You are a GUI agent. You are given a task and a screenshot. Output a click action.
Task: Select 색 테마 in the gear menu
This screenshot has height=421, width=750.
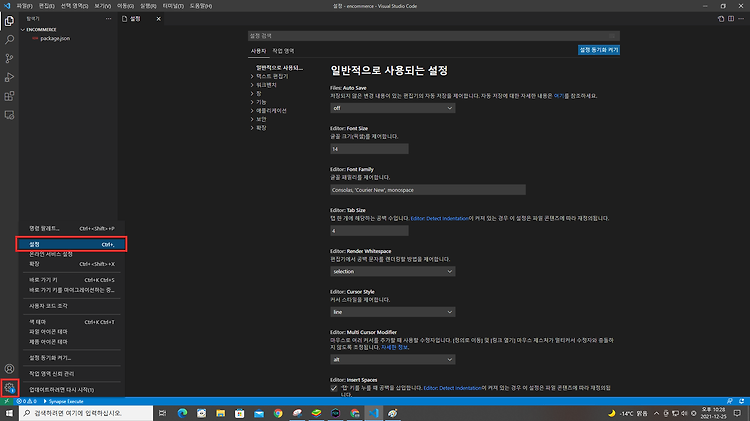coord(71,322)
